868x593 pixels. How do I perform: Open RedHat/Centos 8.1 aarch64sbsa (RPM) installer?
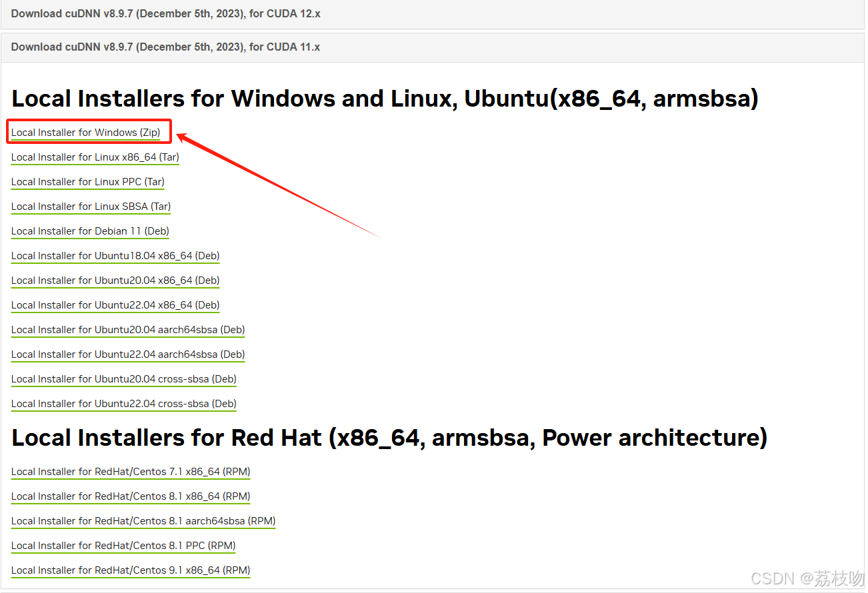click(143, 521)
